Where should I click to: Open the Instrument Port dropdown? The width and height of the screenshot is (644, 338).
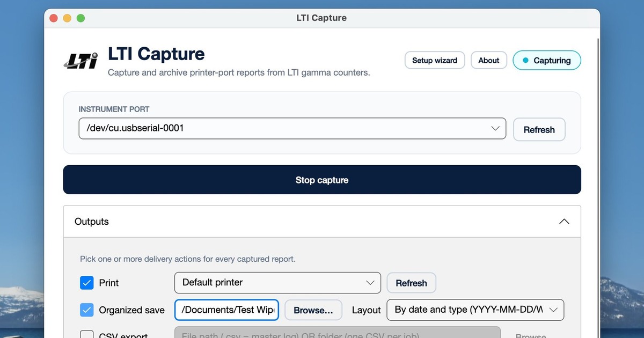(292, 128)
